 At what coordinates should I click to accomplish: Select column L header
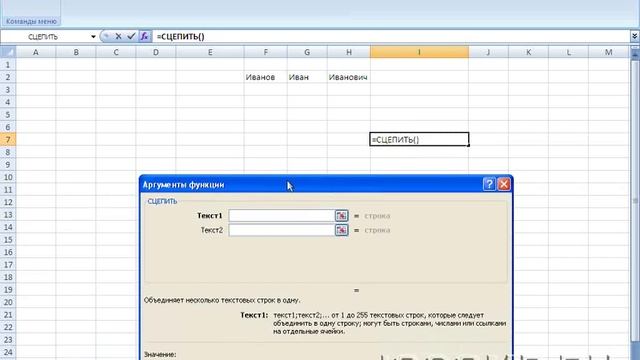569,52
